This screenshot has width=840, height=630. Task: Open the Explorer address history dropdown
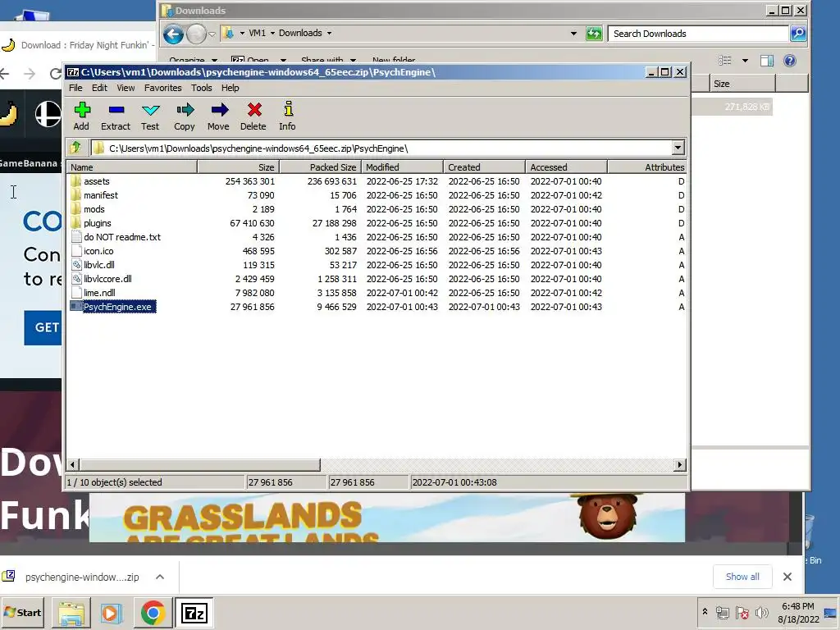point(573,33)
